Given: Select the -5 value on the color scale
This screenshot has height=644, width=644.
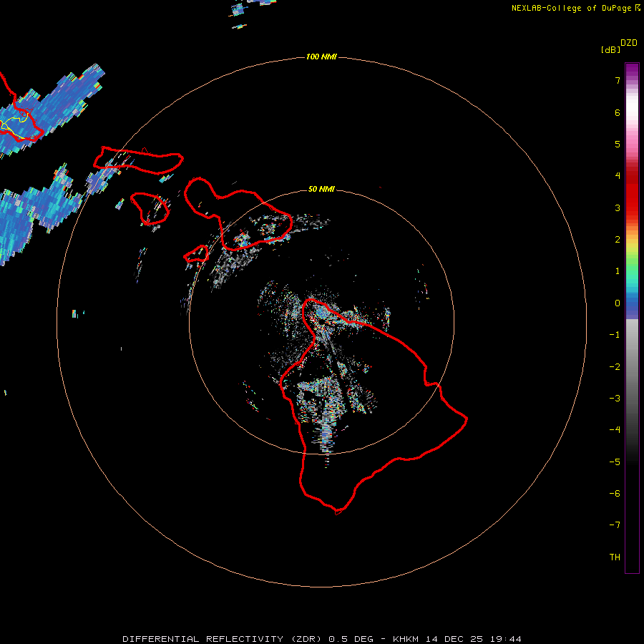Looking at the screenshot, I should [x=615, y=462].
